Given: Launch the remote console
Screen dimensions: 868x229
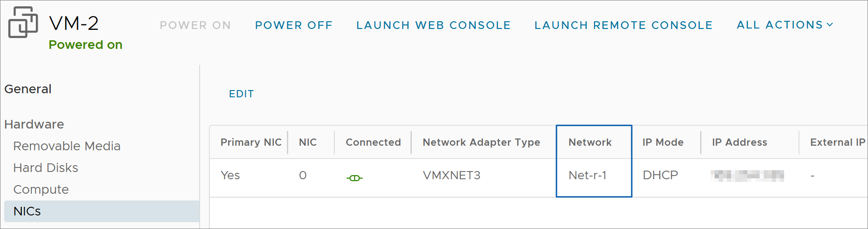Looking at the screenshot, I should (624, 25).
